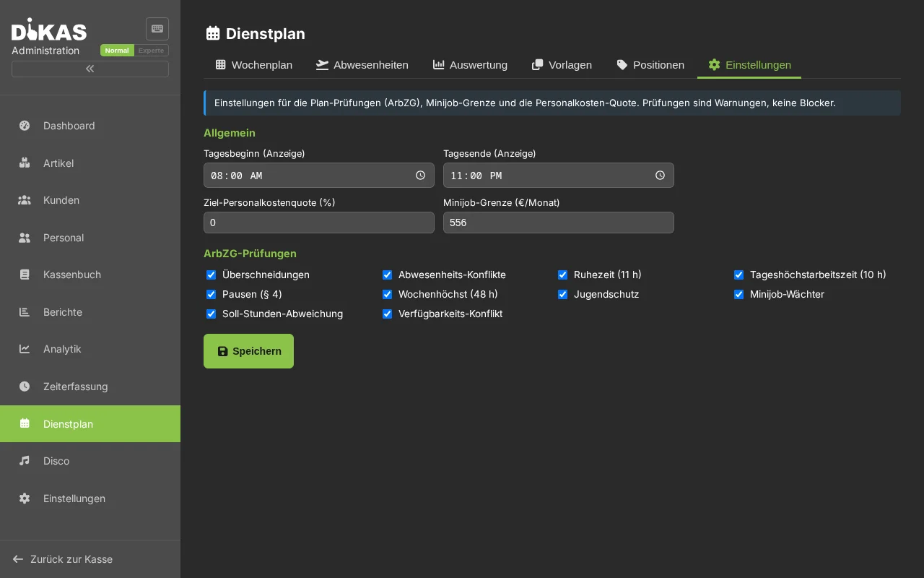The height and width of the screenshot is (578, 924).
Task: Toggle the Pausen (§ 4) checkbox
Action: click(212, 294)
